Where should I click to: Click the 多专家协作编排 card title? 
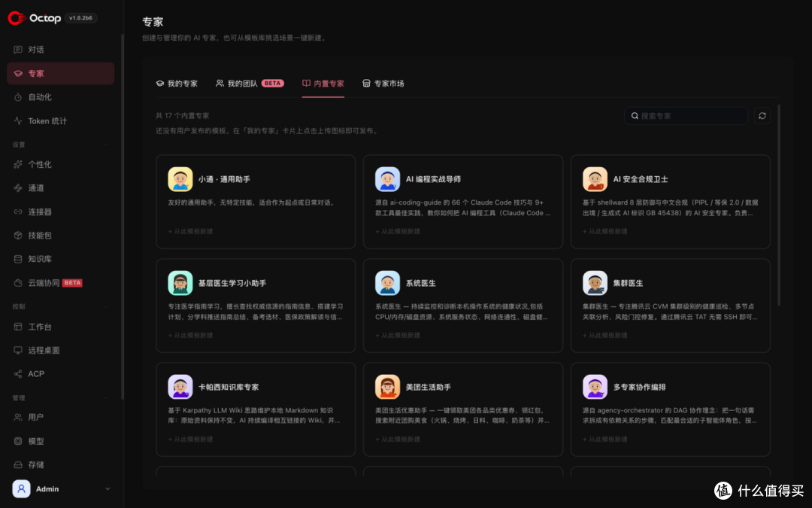[x=640, y=387]
